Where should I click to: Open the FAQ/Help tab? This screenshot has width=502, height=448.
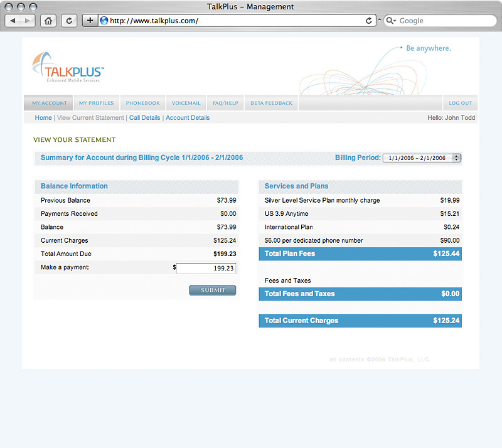225,103
